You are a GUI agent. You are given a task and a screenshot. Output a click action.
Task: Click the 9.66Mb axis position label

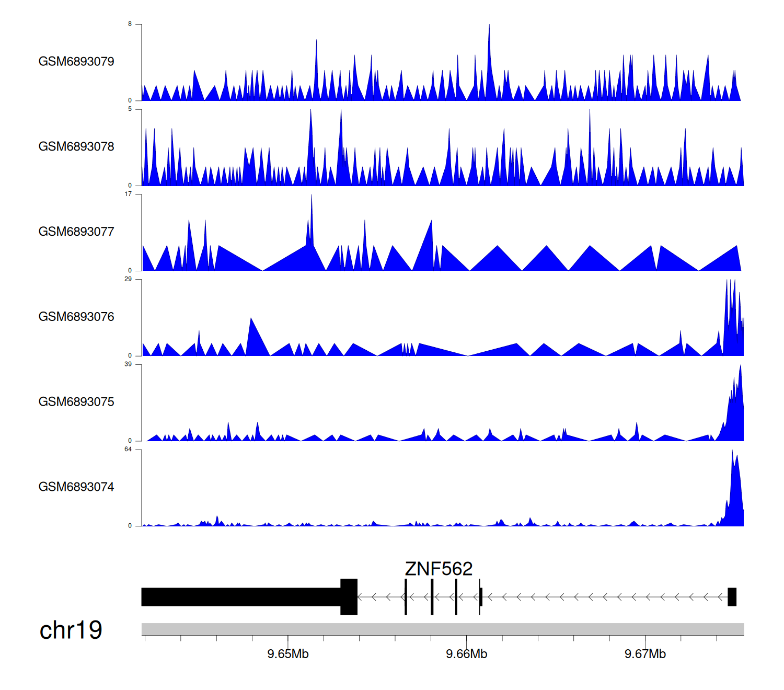click(466, 654)
